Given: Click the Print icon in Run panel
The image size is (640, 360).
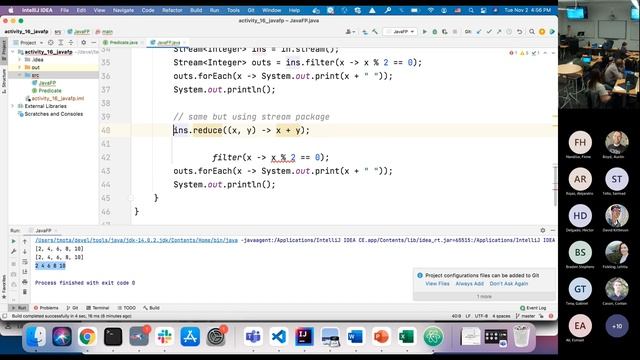Looking at the screenshot, I should 24,282.
